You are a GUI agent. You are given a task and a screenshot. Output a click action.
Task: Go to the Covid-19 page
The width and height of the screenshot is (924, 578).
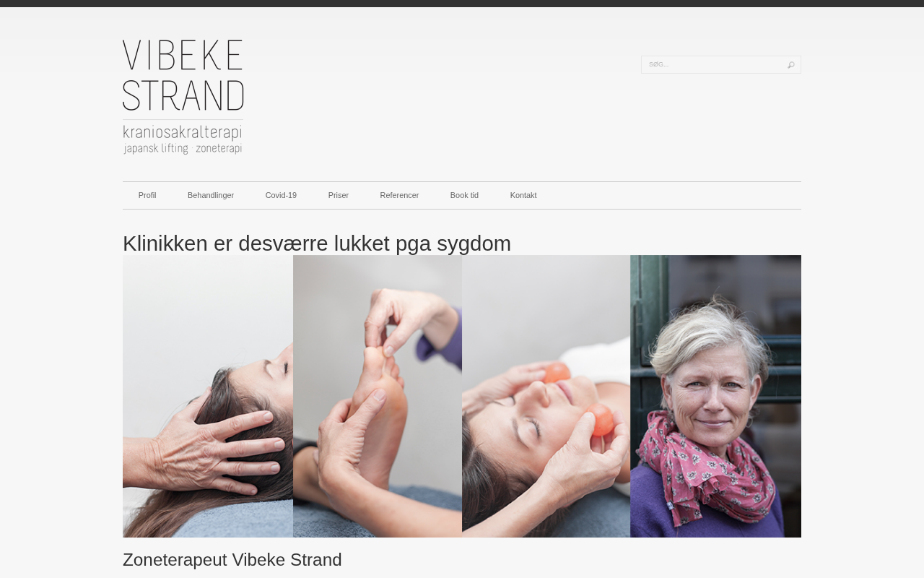[x=281, y=195]
